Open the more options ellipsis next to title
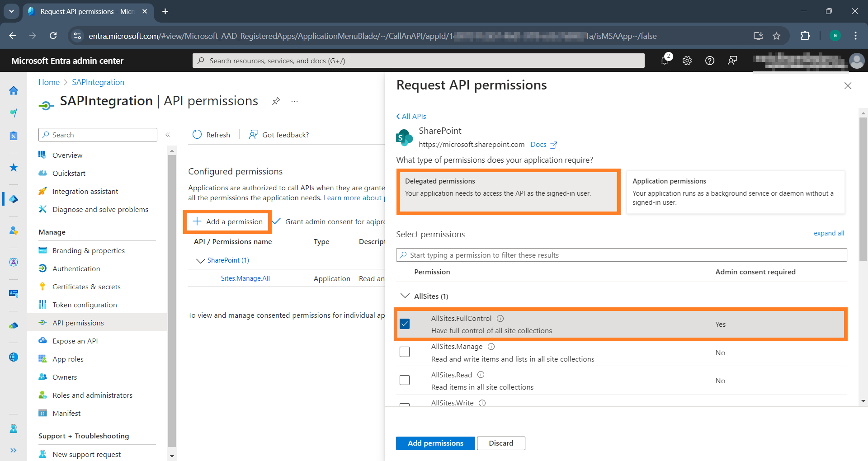The height and width of the screenshot is (461, 868). (x=295, y=101)
